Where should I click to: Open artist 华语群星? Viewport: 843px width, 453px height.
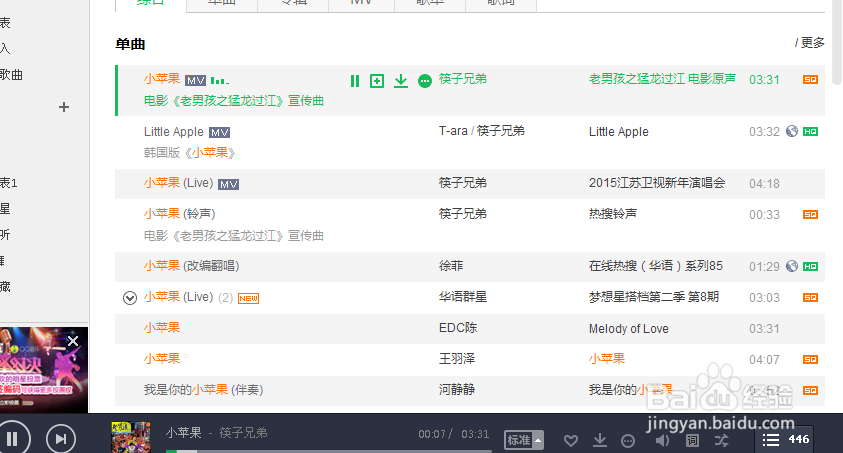(x=463, y=297)
